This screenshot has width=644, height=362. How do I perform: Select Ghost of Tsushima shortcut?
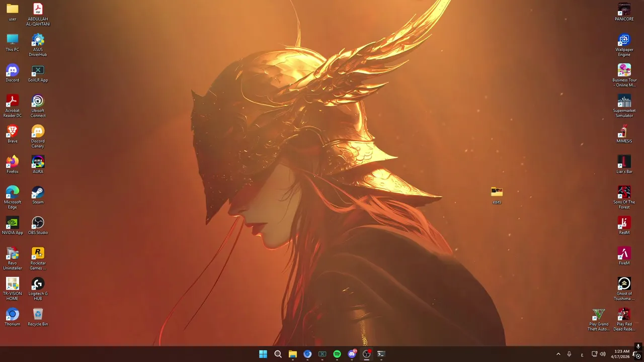coord(624,289)
